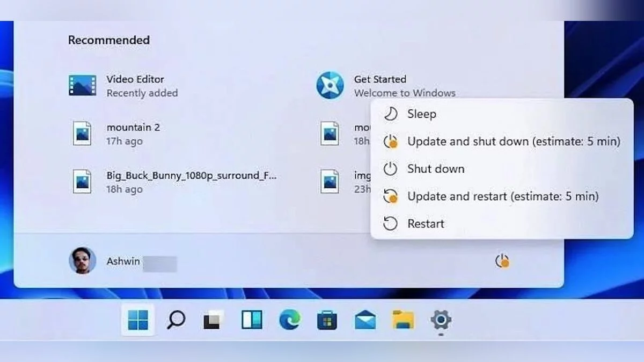Image resolution: width=644 pixels, height=362 pixels.
Task: Open Task View on the taskbar
Action: pos(214,320)
